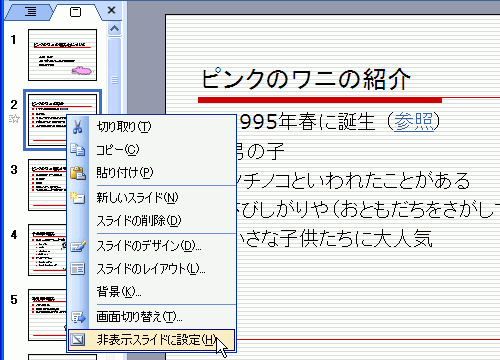The image size is (500, 360).
Task: Open 画面切り替え(T)... from the context menu
Action: [152, 317]
